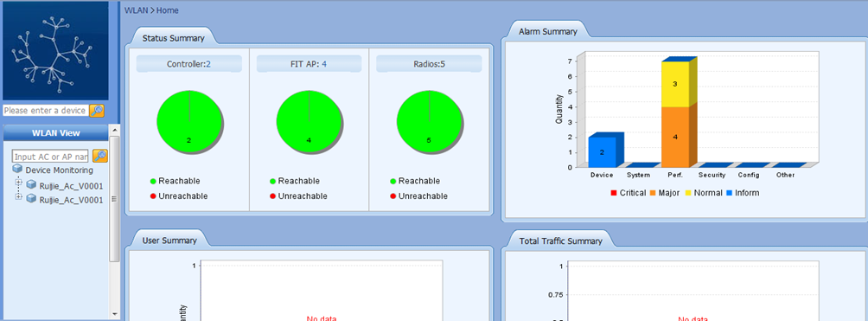868x321 pixels.
Task: Select the Status Summary tab
Action: [173, 38]
